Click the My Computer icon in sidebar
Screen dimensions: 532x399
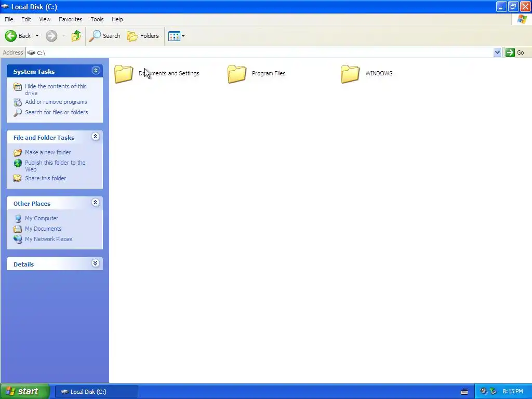coord(18,219)
